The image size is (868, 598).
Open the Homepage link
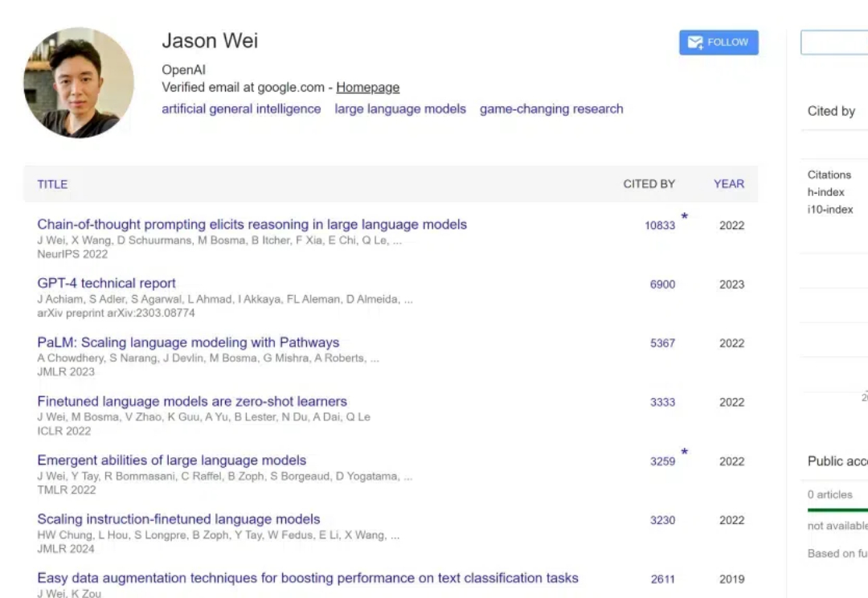click(x=367, y=88)
